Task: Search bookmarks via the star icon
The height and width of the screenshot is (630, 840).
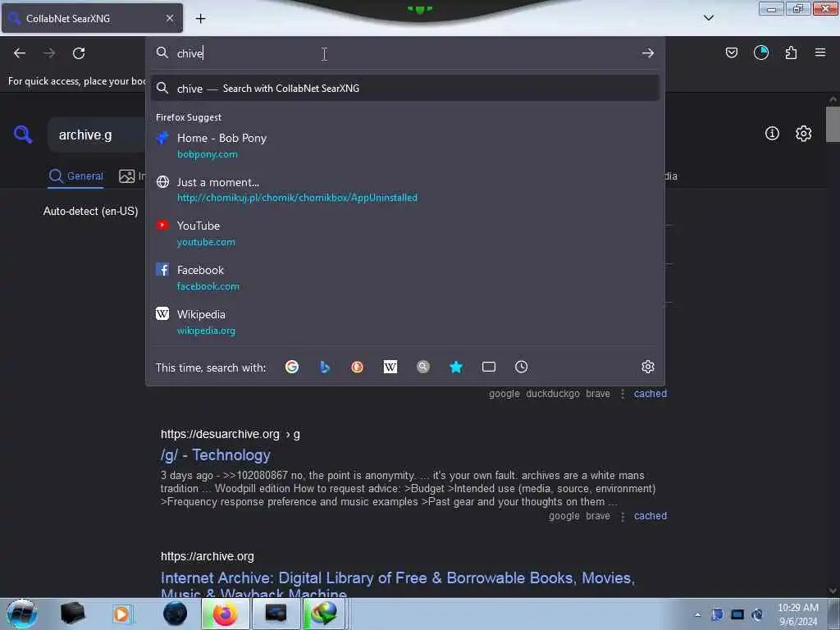Action: 456,367
